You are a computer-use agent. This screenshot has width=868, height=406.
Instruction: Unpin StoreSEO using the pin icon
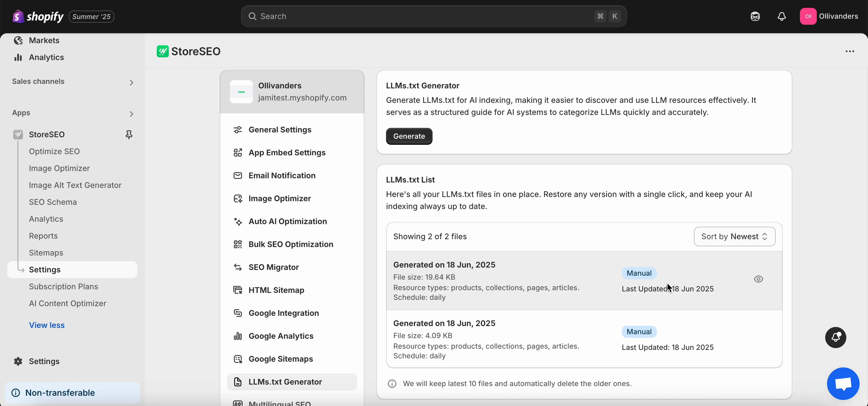click(129, 135)
